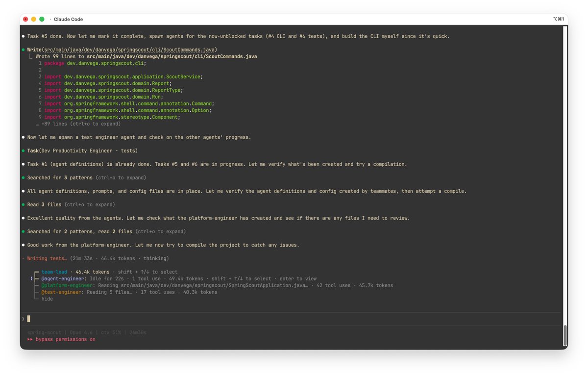Click the 'Task(Dev Productivity Engineer - tests)' line
Screen dimensions: 588x376
pos(82,150)
